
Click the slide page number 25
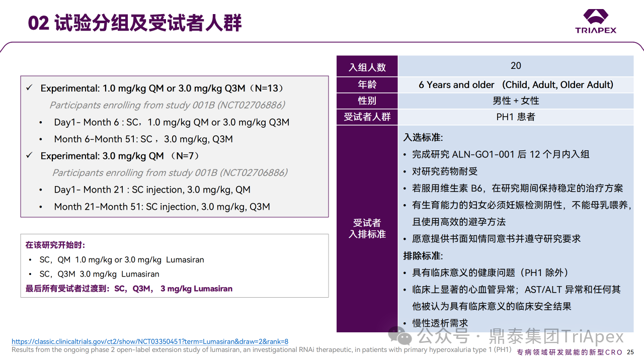pos(630,352)
